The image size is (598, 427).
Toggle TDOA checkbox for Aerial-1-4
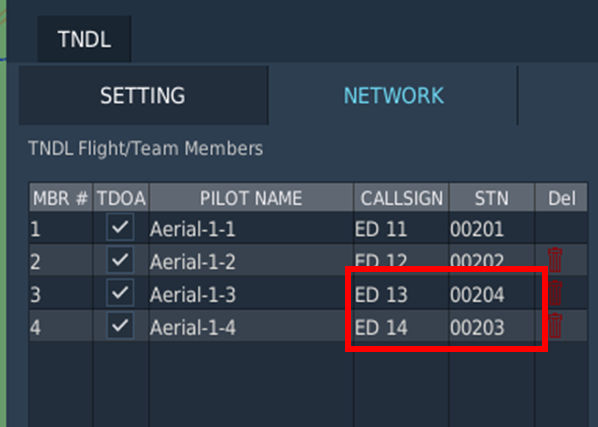point(120,326)
